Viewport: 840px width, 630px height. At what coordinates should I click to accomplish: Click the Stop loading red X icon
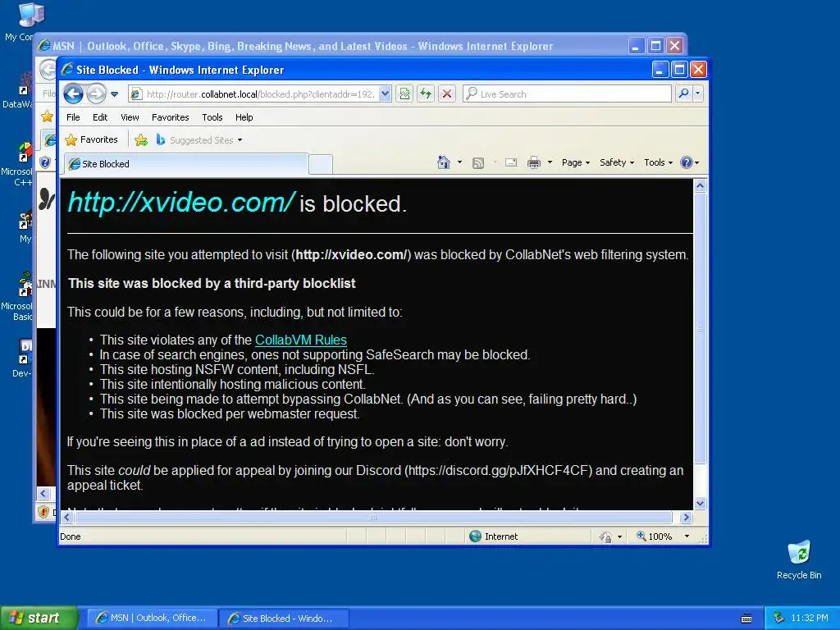pyautogui.click(x=447, y=94)
